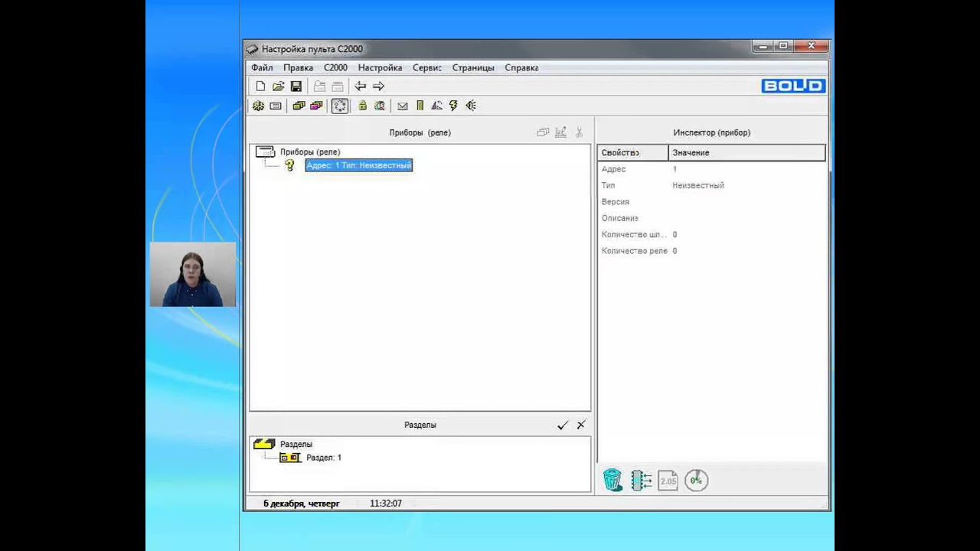
Task: Click the chip with arrows icon
Action: pos(641,480)
